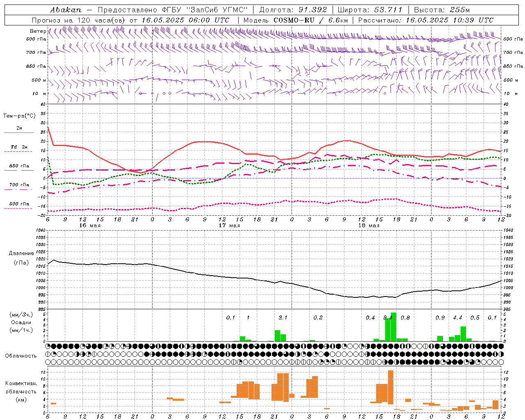The height and width of the screenshot is (420, 525).
Task: Click the "16 мая" date label
Action: click(90, 226)
